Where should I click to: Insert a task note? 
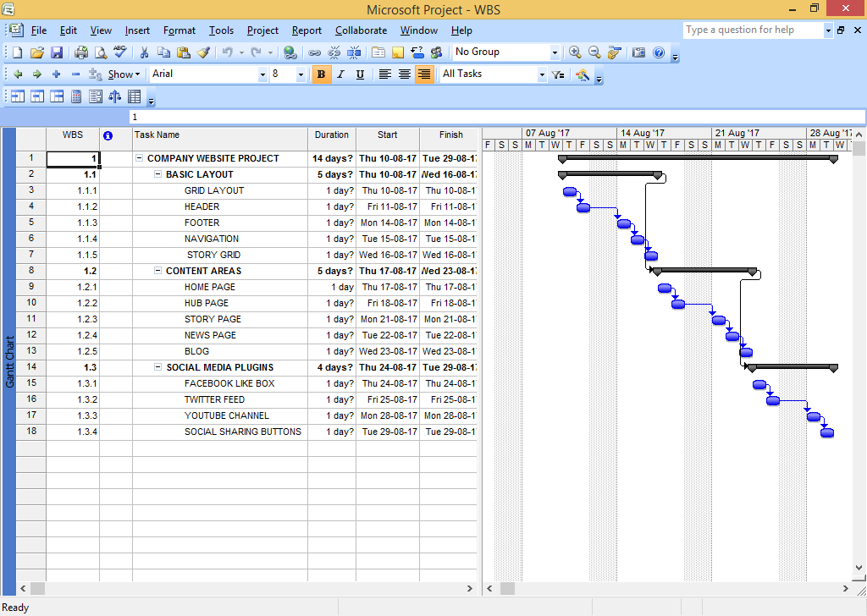click(x=396, y=52)
